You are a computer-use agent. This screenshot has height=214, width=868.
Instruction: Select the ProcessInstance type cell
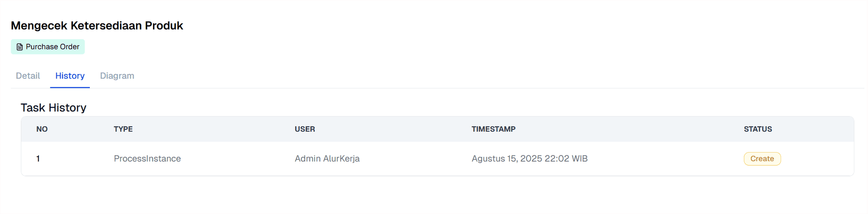tap(147, 159)
